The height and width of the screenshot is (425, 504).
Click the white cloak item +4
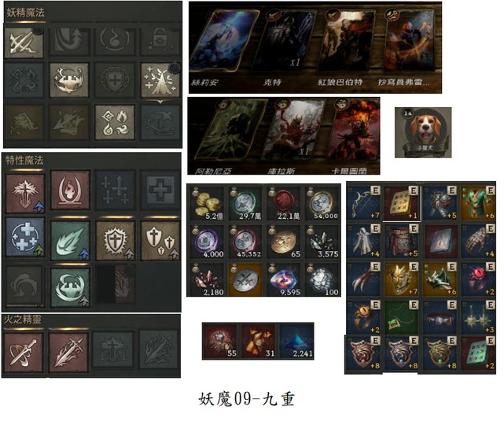pyautogui.click(x=364, y=241)
